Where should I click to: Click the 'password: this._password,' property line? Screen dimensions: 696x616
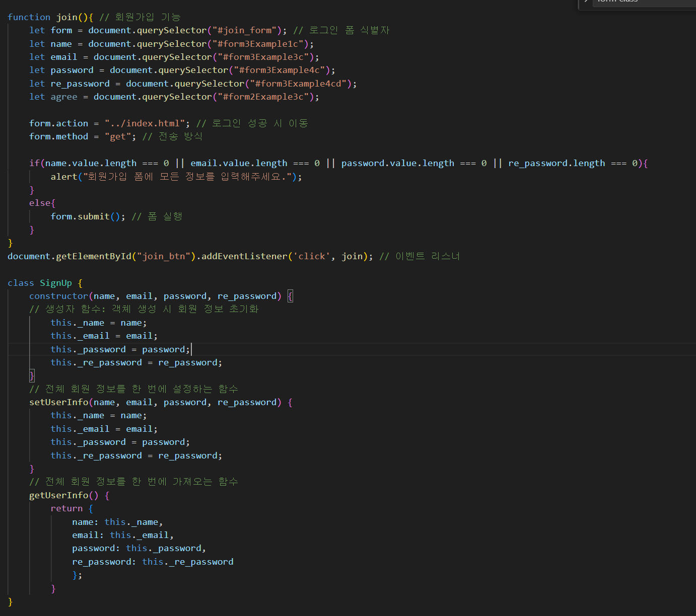pyautogui.click(x=139, y=548)
